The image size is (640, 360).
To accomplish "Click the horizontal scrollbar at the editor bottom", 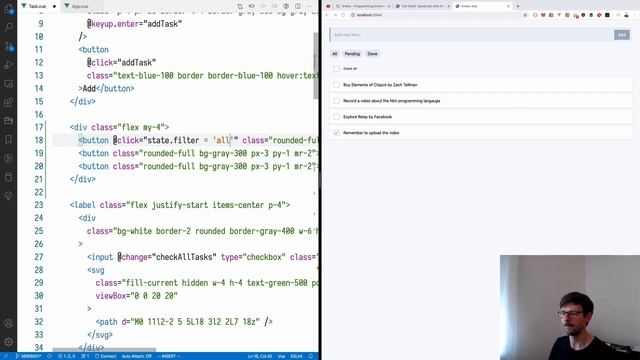I will (104, 350).
